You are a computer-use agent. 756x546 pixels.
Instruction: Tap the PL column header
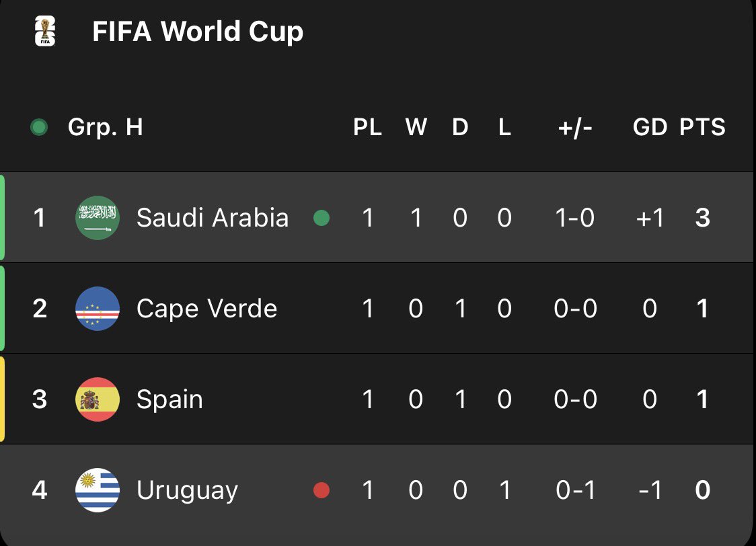coord(367,127)
